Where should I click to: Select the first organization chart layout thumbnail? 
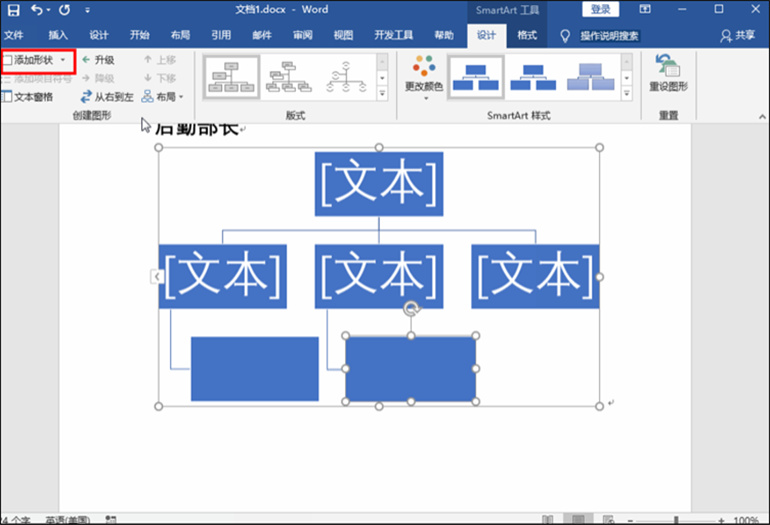point(231,77)
